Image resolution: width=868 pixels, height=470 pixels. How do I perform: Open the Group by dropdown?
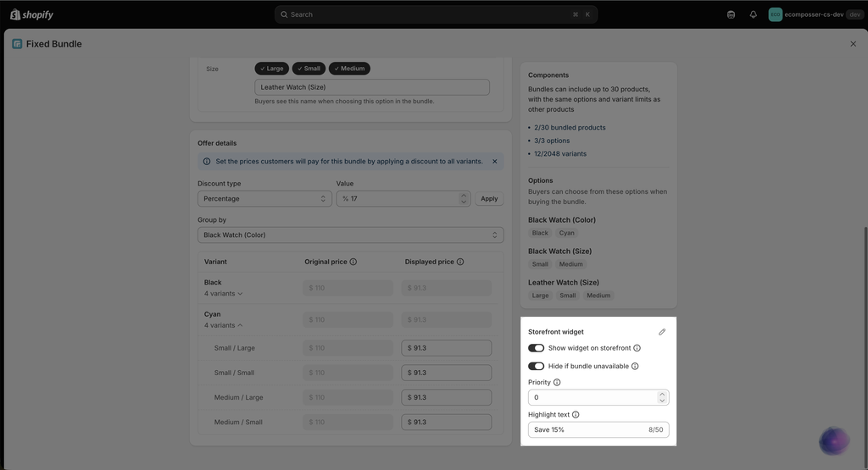[x=350, y=235]
